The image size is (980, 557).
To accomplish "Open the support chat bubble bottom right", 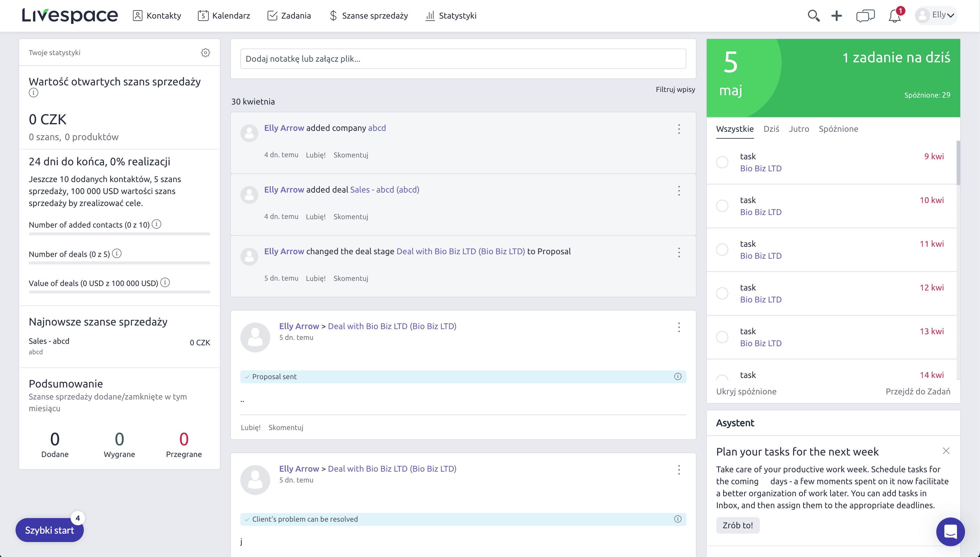I will pyautogui.click(x=951, y=532).
